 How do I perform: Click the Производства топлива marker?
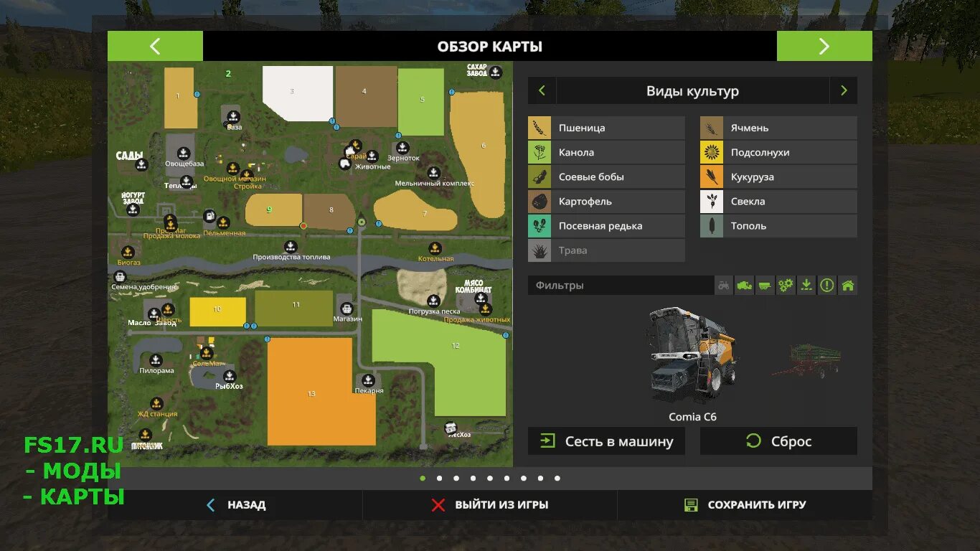click(x=290, y=246)
